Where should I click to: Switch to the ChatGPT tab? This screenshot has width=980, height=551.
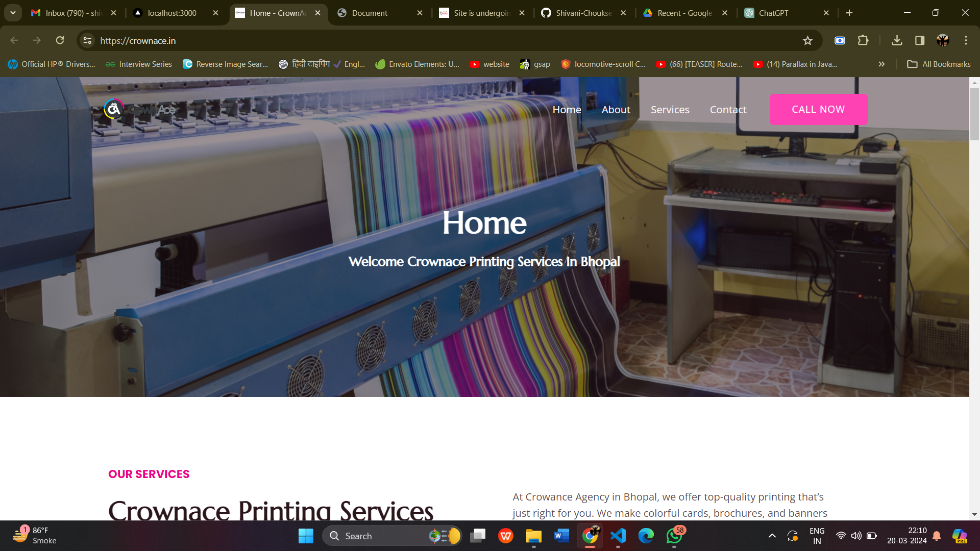pos(773,13)
